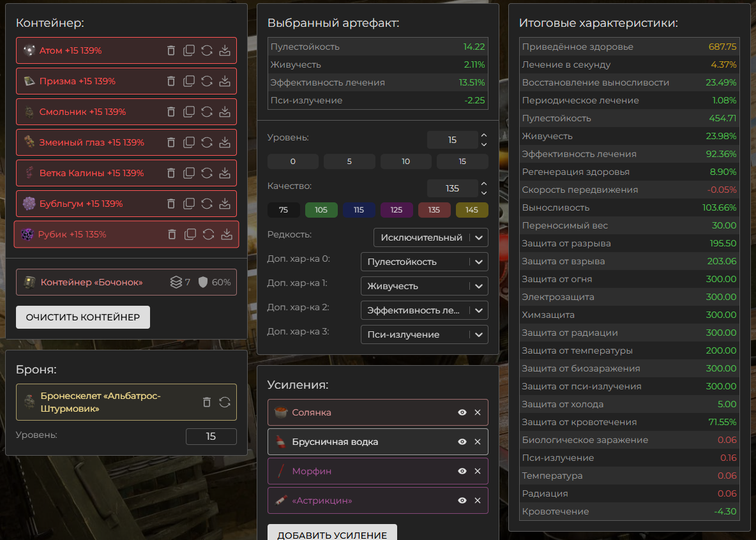
Task: Toggle visibility of Солянка boost
Action: pyautogui.click(x=462, y=412)
